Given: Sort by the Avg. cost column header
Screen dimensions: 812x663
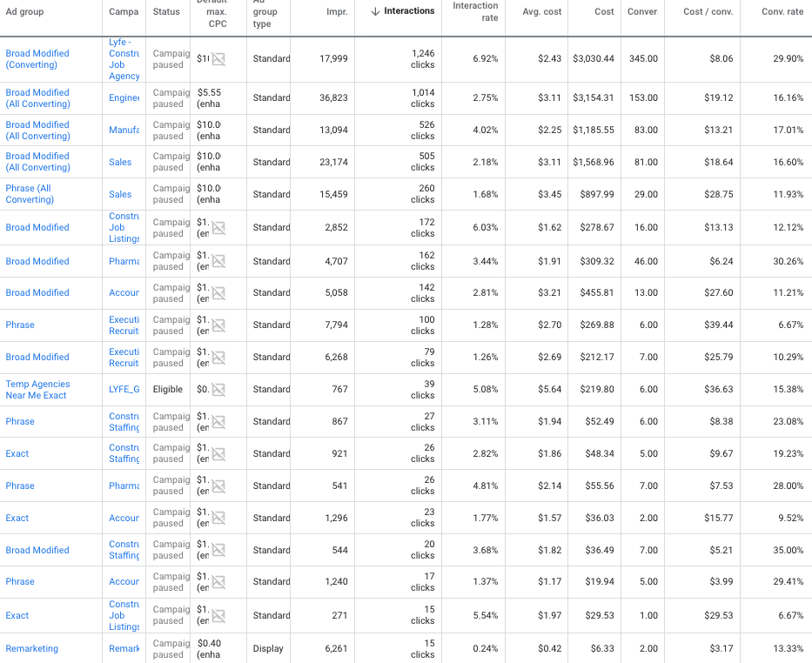Looking at the screenshot, I should click(541, 11).
